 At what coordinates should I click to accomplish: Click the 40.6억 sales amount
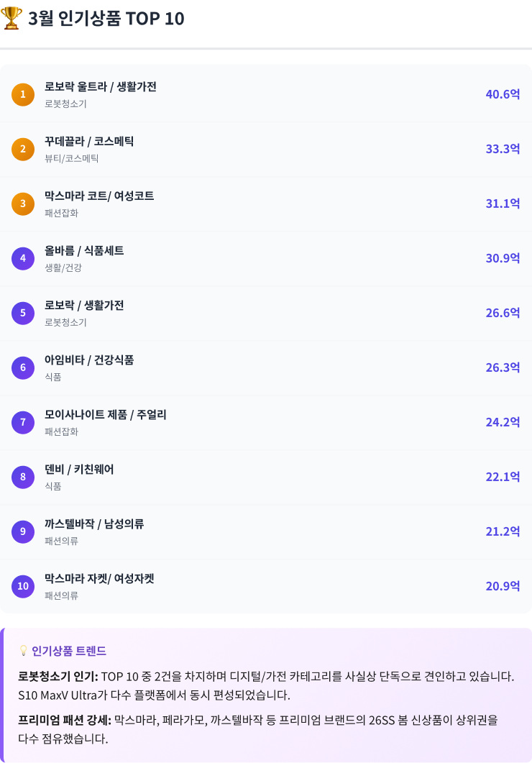pos(503,94)
